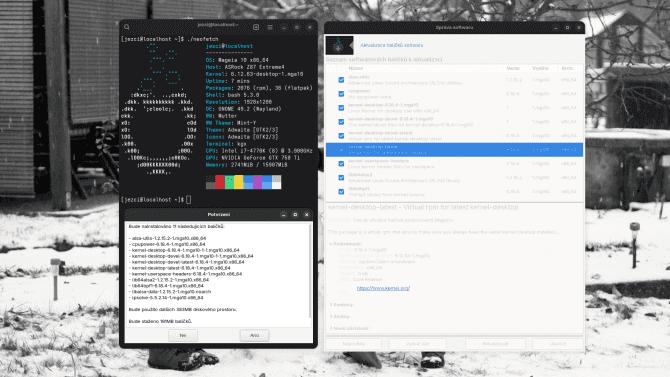Screen dimensions: 670x377
Task: Click the 'CPU: Intel i7-4770K' terminal line
Action: coord(259,151)
